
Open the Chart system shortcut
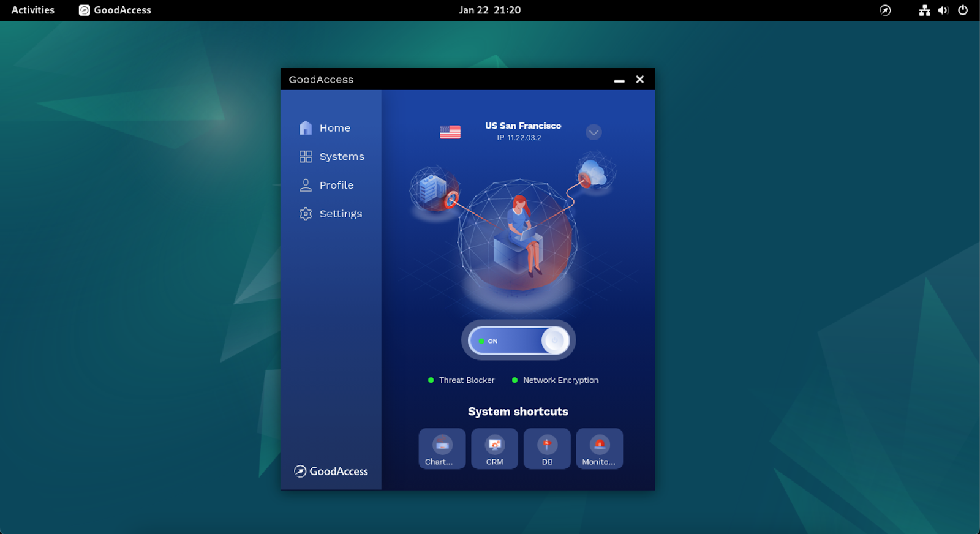(x=442, y=449)
